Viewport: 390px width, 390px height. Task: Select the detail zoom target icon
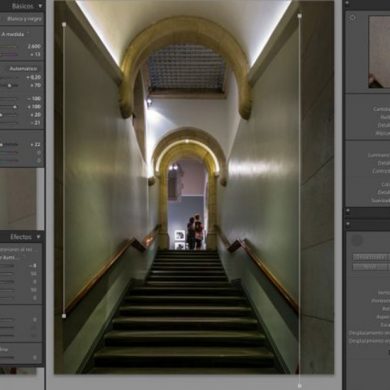tap(353, 18)
